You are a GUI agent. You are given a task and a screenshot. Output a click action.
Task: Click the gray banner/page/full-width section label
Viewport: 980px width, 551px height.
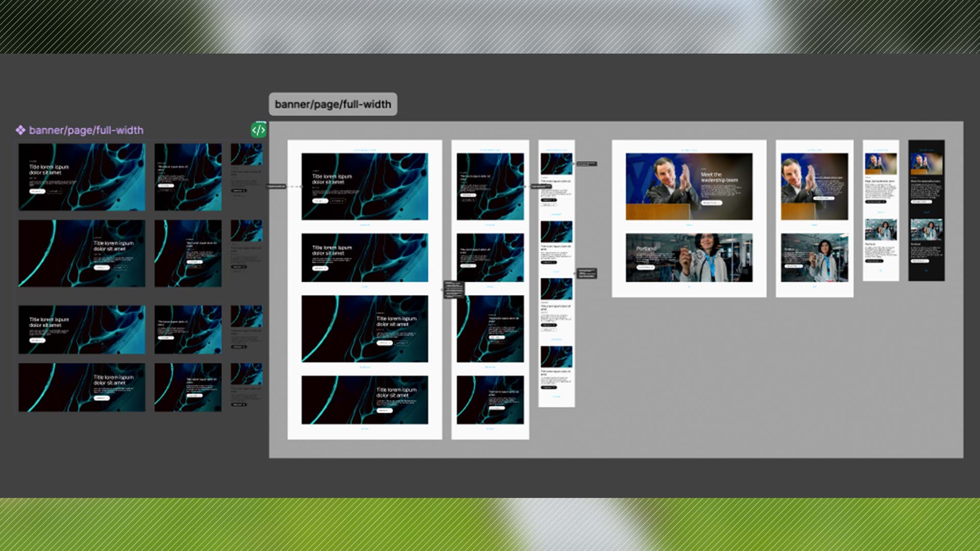pyautogui.click(x=333, y=104)
